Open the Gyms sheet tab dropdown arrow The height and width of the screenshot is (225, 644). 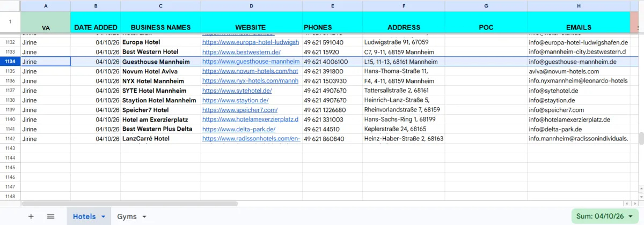pos(144,217)
